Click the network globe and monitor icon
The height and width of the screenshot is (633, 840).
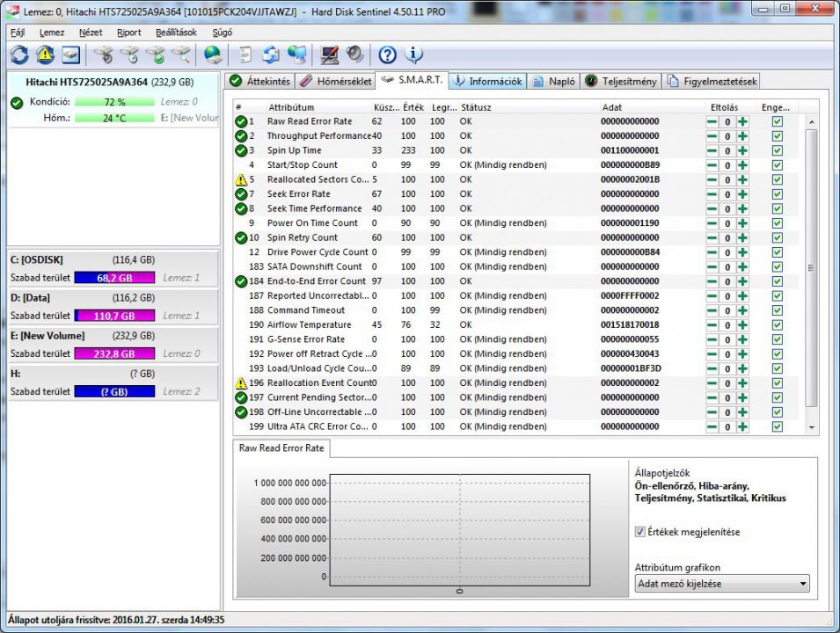coord(296,55)
